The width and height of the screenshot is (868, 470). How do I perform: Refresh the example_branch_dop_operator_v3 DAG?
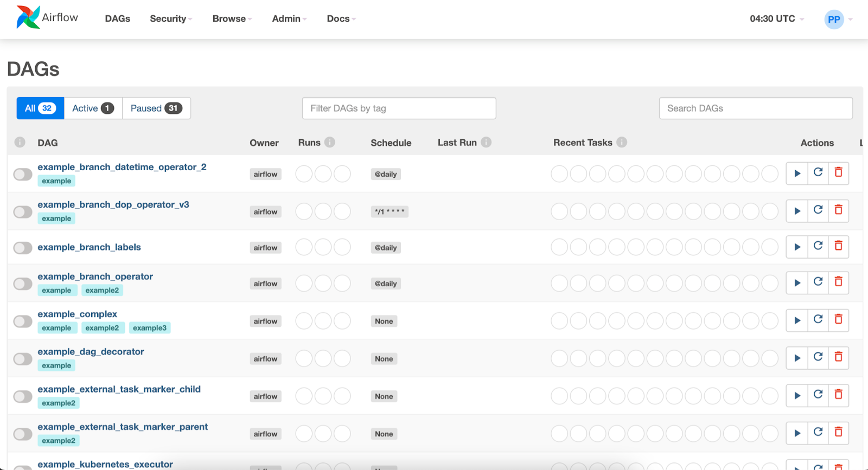pyautogui.click(x=818, y=210)
